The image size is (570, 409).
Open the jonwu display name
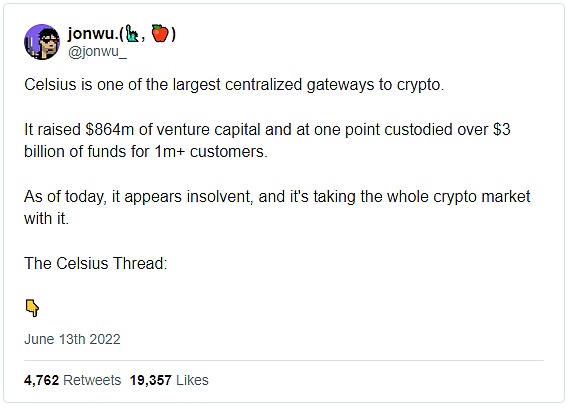pyautogui.click(x=121, y=33)
